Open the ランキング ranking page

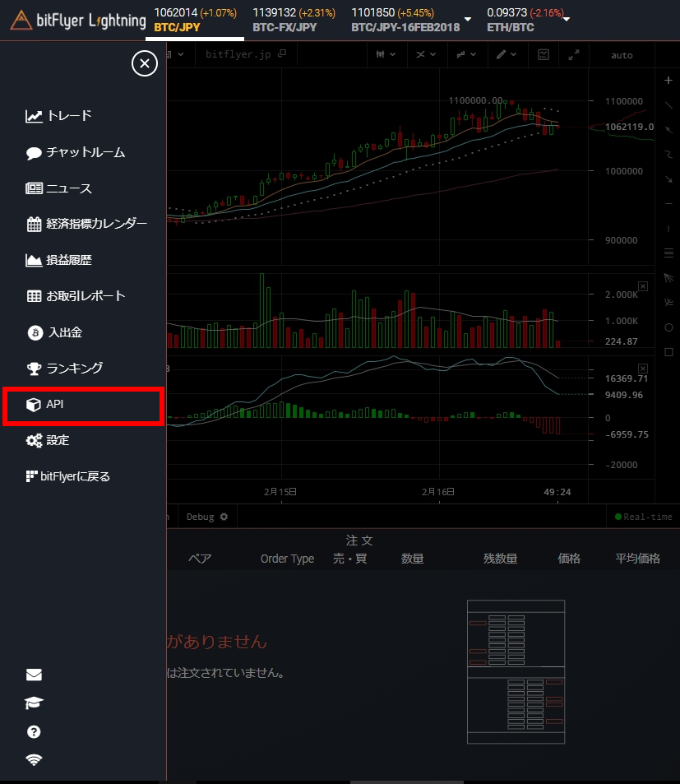click(64, 369)
